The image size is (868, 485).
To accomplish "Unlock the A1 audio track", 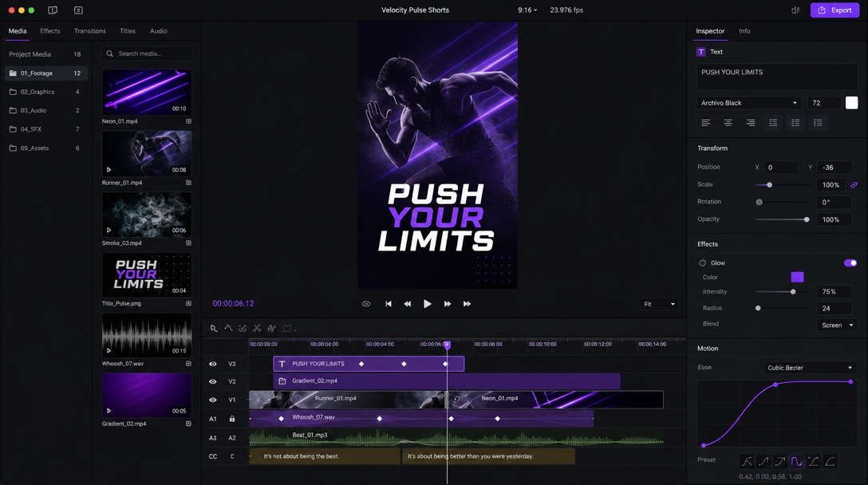I will tap(232, 419).
